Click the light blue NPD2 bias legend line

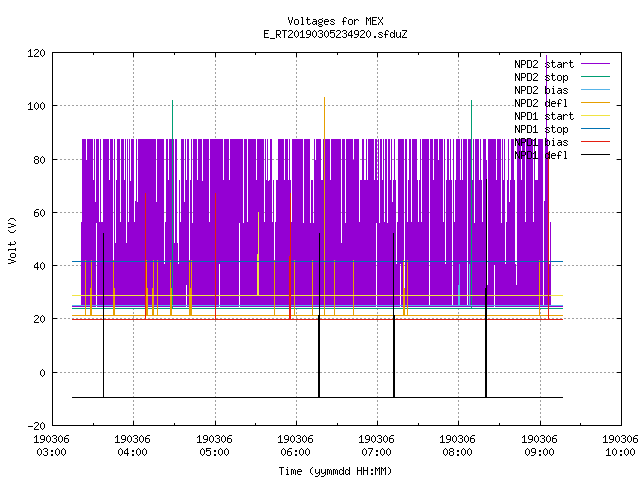595,89
